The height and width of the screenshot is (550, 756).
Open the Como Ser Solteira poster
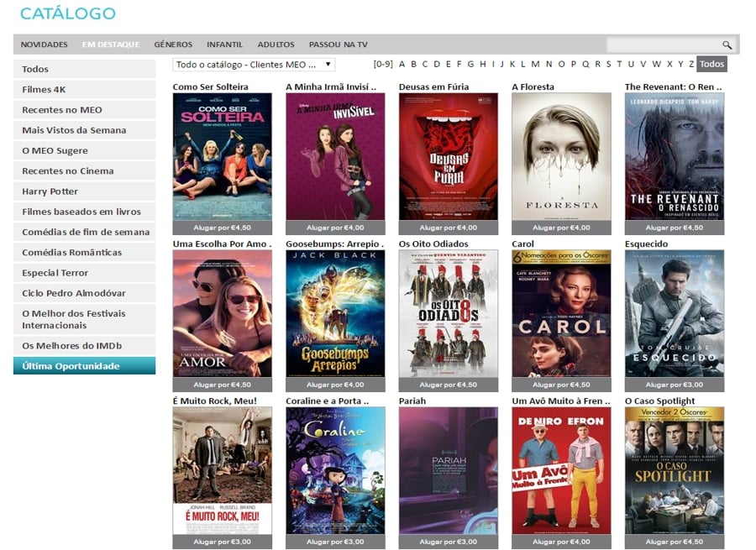[223, 157]
